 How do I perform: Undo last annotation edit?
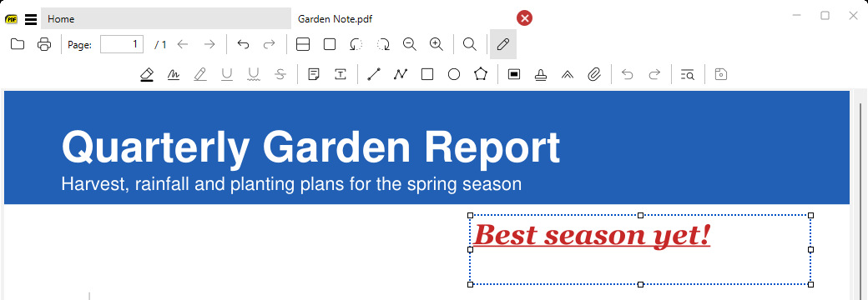[627, 75]
